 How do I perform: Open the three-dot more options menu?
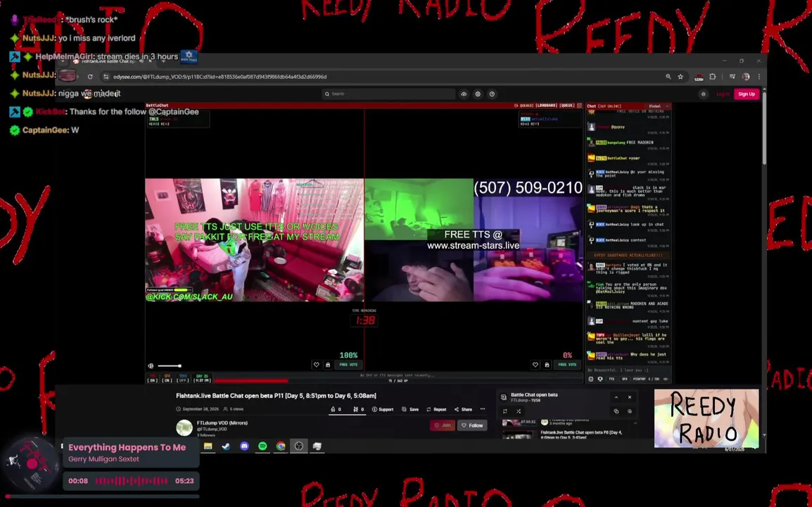[483, 409]
